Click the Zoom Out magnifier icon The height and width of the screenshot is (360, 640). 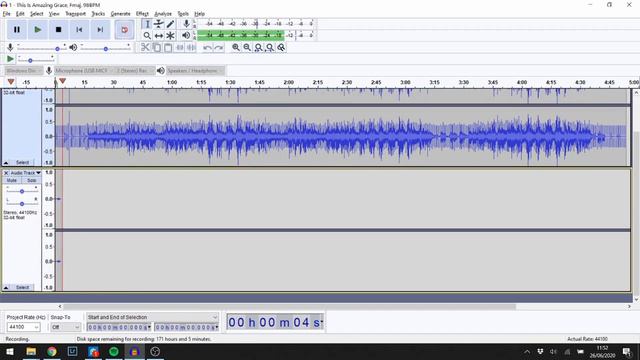coord(247,47)
